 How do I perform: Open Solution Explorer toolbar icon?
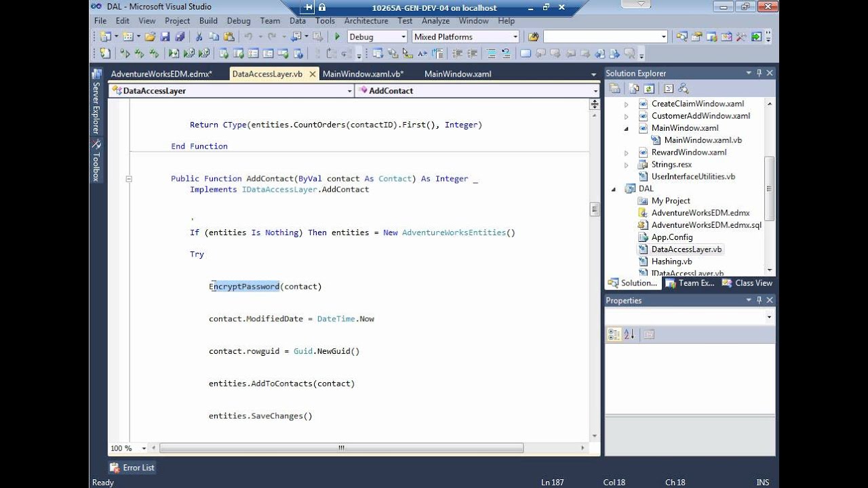(x=682, y=37)
